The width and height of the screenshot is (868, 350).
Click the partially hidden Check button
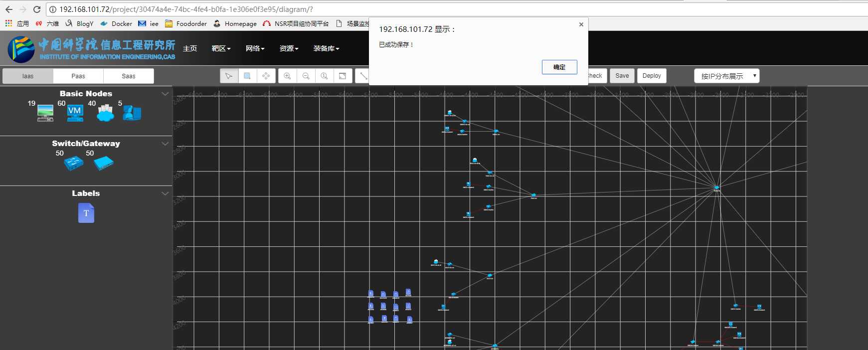coord(597,76)
